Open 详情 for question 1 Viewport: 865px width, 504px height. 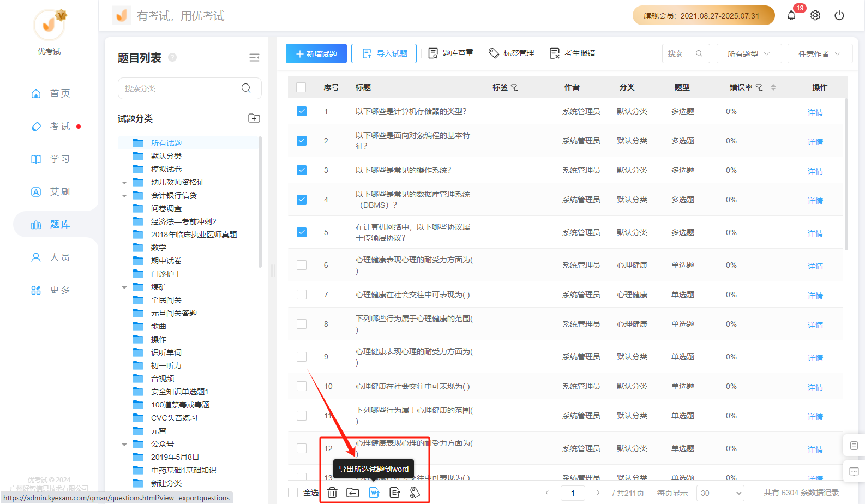click(x=815, y=112)
